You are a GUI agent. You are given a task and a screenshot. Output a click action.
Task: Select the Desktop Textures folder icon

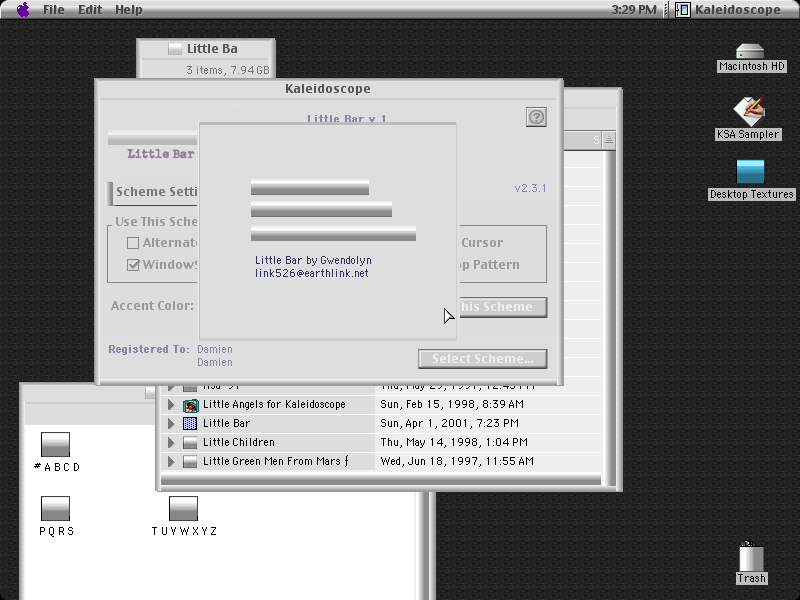(x=751, y=172)
